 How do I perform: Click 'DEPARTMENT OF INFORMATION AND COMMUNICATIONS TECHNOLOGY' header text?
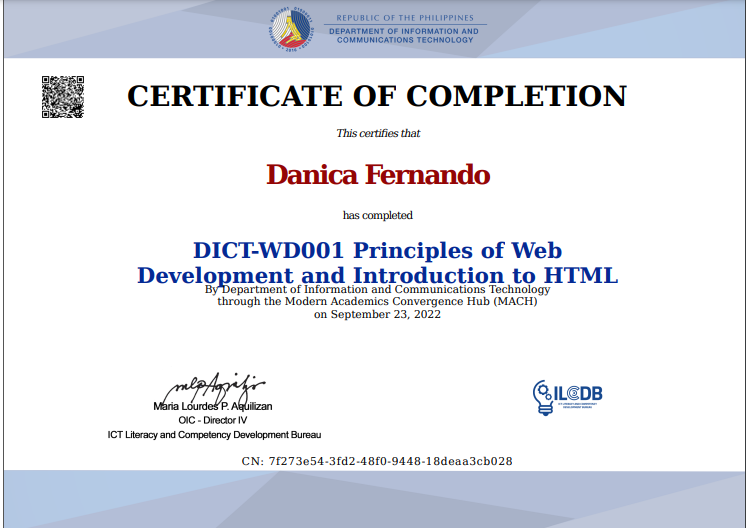404,36
